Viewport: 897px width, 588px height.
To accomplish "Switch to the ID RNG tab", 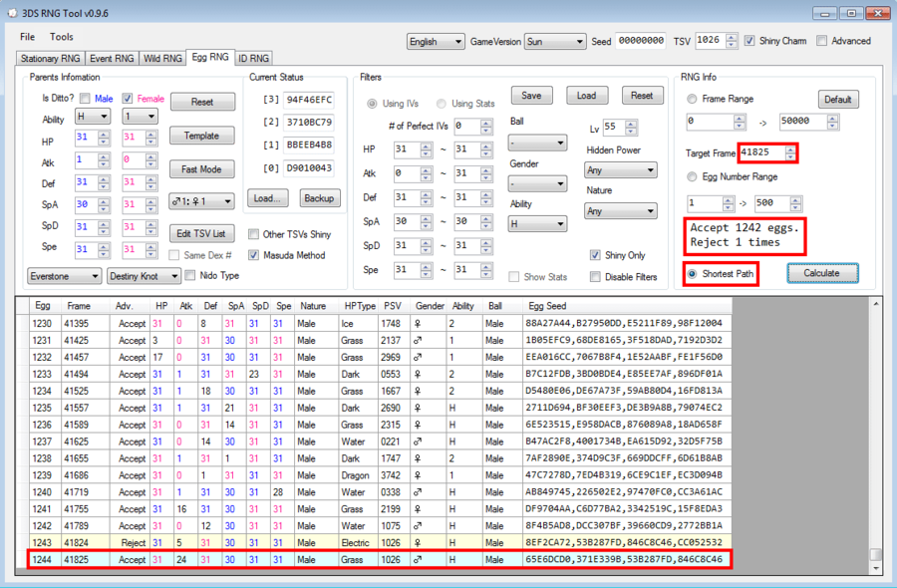I will point(253,59).
